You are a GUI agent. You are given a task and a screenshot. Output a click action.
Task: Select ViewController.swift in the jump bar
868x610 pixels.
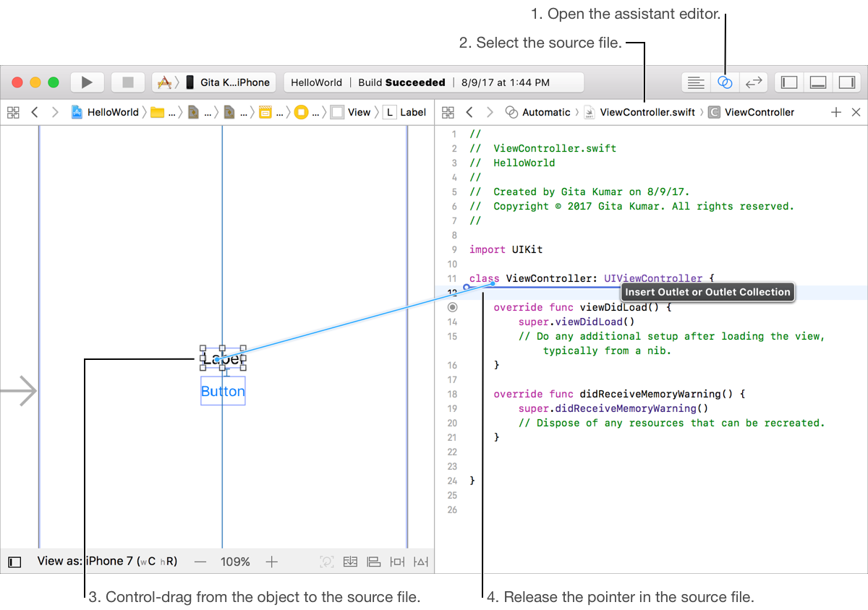(639, 112)
